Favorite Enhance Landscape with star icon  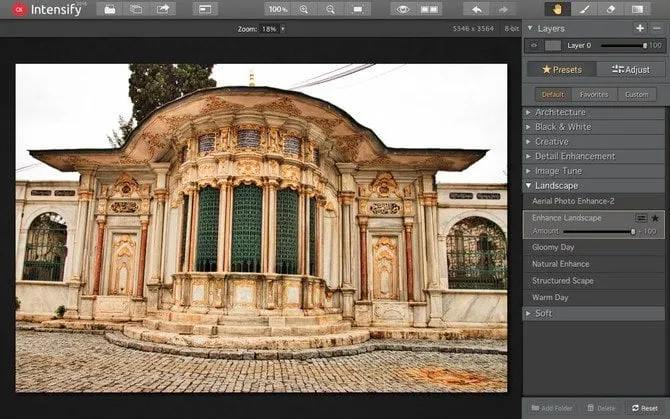pyautogui.click(x=655, y=218)
